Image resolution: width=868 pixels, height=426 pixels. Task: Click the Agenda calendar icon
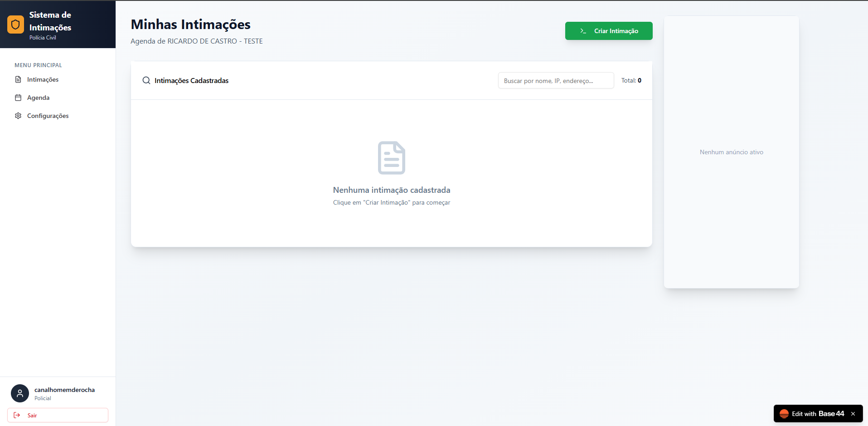(18, 98)
